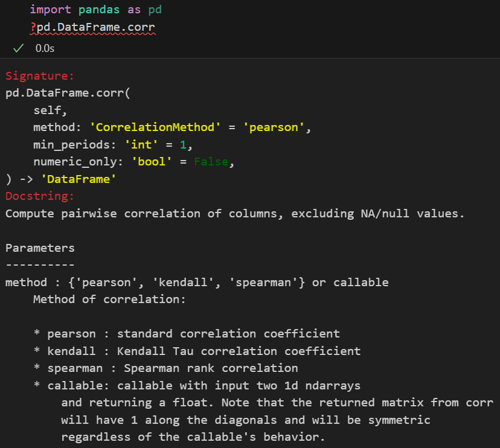This screenshot has height=448, width=500.
Task: Click the 'will have 1 along the diagonals' line
Action: click(246, 420)
